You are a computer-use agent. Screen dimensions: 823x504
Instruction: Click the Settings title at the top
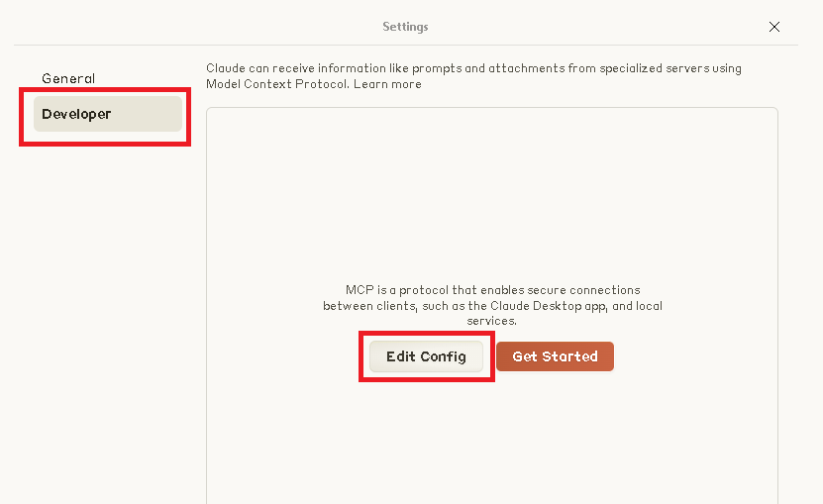coord(405,27)
